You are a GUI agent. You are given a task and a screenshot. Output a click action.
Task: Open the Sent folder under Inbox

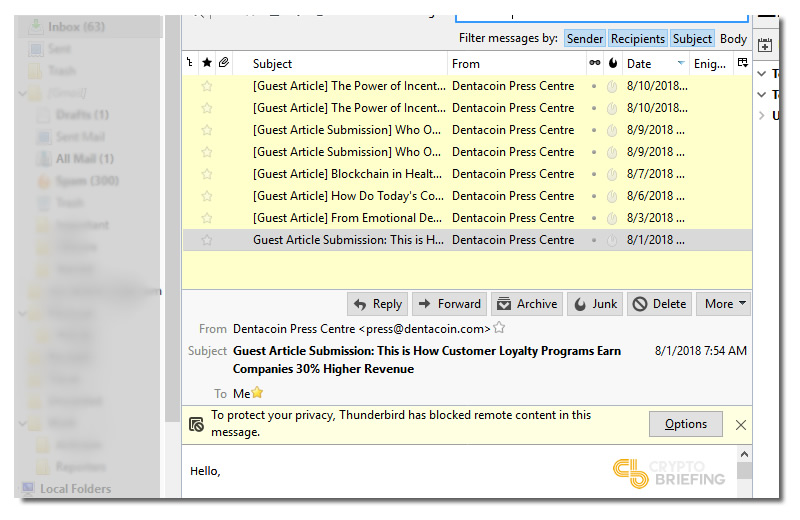60,49
